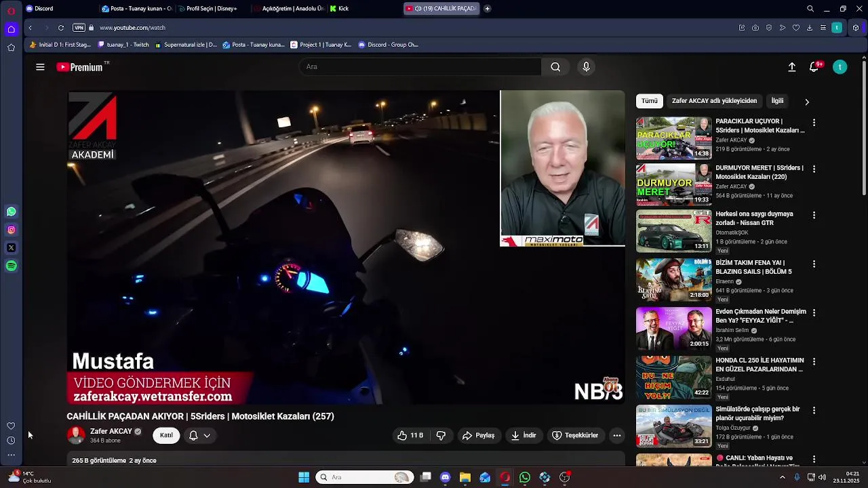
Task: Open Opera sidebar heart pinboards icon
Action: pos(11,426)
